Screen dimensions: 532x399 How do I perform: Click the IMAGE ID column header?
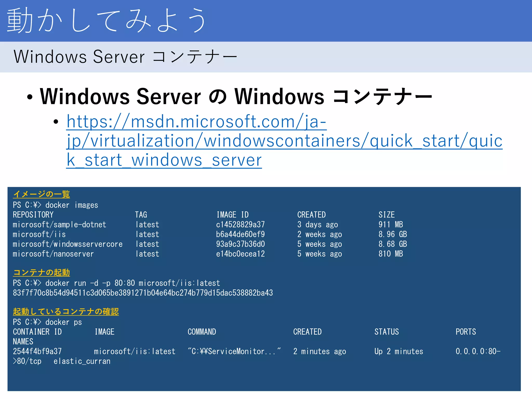coord(232,215)
